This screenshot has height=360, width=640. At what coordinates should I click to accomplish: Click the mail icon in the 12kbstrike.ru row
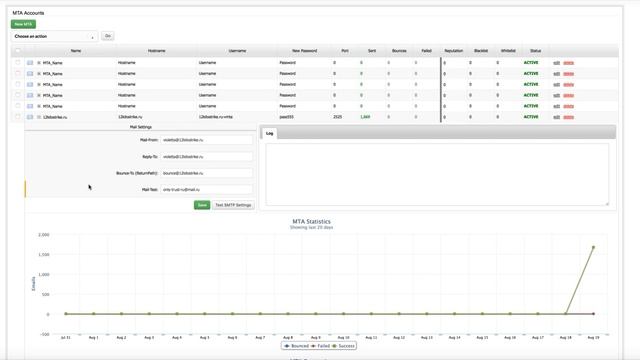click(30, 117)
